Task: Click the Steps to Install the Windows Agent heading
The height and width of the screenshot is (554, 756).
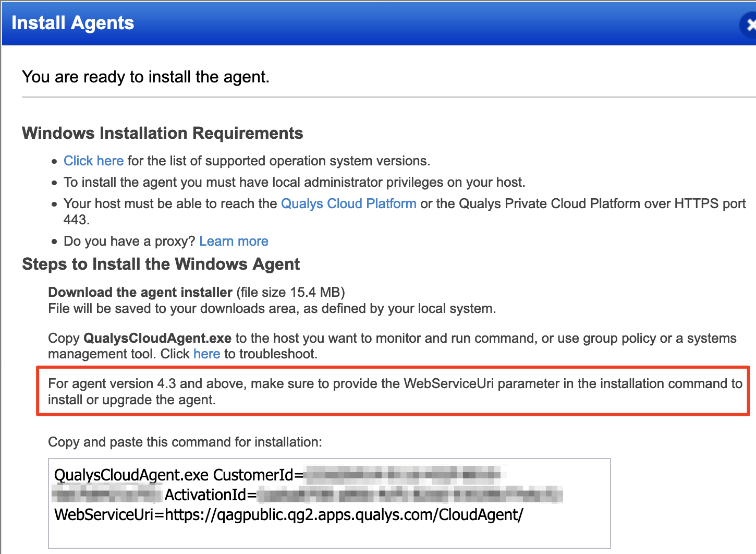Action: pos(161,264)
